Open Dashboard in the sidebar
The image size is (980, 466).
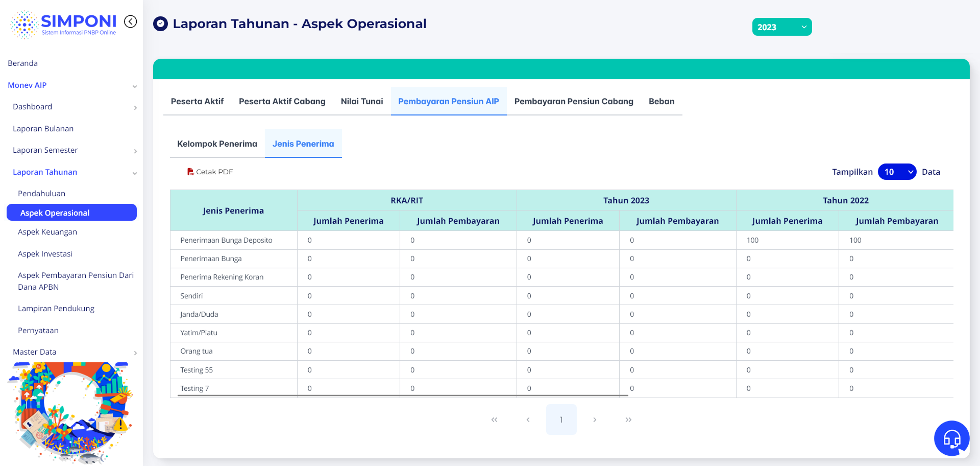pos(33,107)
